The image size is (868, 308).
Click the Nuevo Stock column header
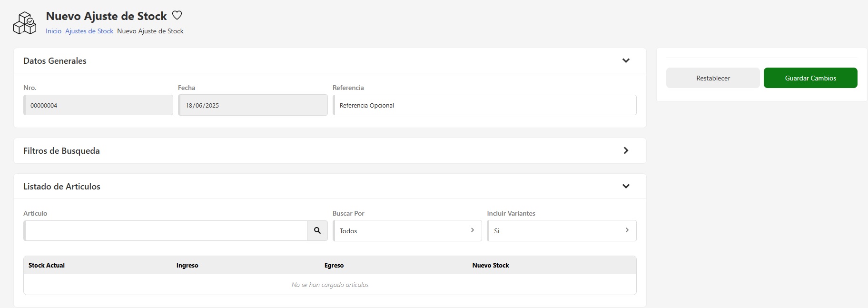click(490, 265)
